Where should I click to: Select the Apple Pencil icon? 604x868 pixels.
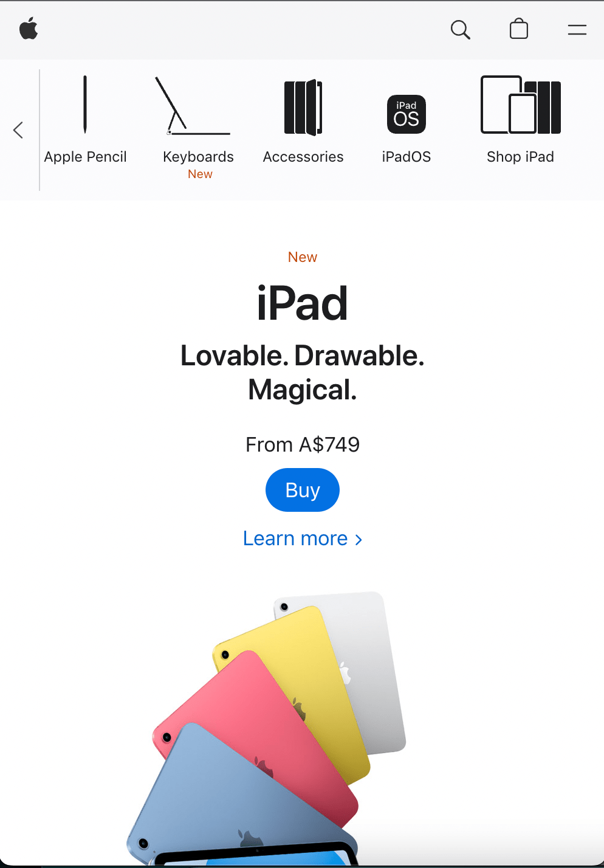coord(85,105)
